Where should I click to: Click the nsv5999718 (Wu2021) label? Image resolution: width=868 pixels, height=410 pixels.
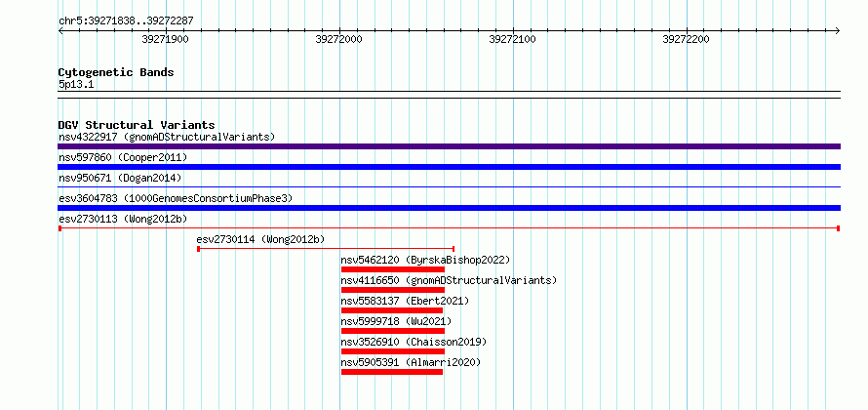[396, 321]
